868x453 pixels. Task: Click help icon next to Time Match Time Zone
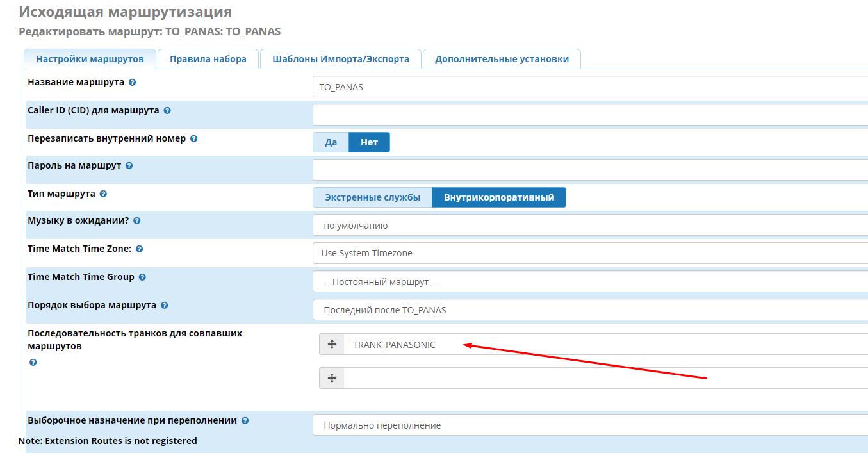(139, 249)
